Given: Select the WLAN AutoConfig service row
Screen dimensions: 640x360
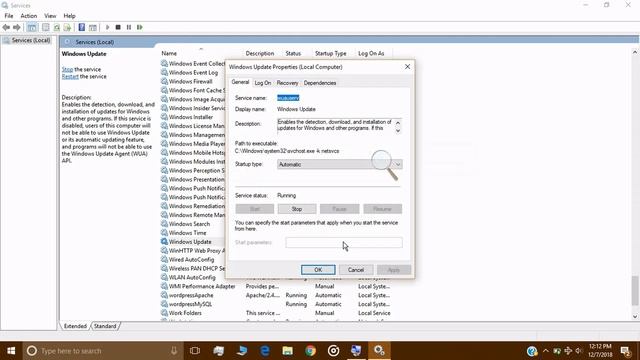Looking at the screenshot, I should pyautogui.click(x=192, y=277).
